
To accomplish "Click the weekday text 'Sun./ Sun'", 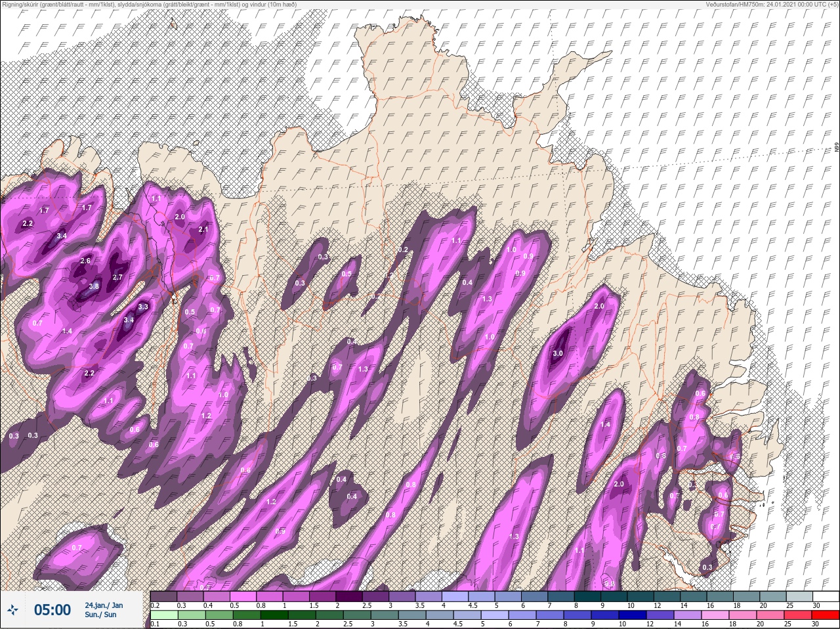I will pyautogui.click(x=100, y=615).
